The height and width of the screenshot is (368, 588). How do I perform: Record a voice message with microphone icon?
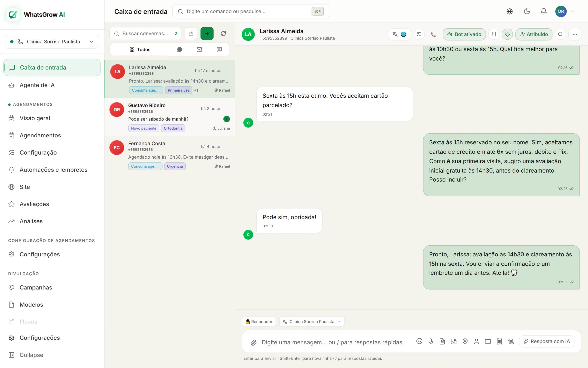[431, 341]
